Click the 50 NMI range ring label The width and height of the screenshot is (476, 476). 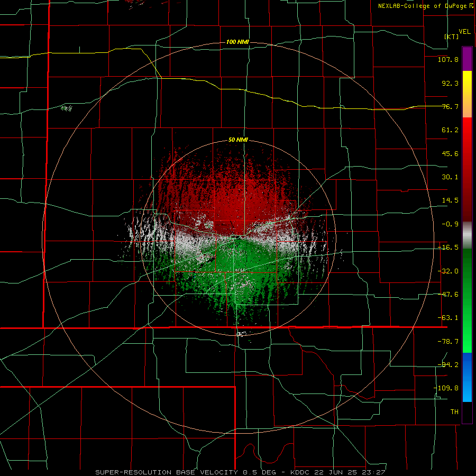point(238,140)
